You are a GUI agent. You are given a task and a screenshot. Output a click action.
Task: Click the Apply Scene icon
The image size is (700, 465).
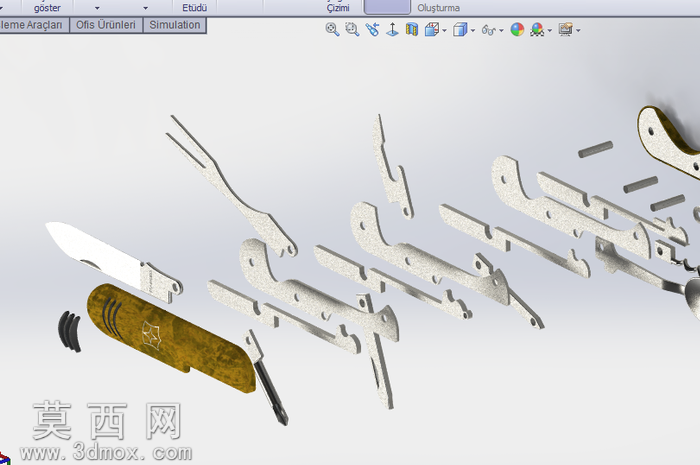[537, 30]
